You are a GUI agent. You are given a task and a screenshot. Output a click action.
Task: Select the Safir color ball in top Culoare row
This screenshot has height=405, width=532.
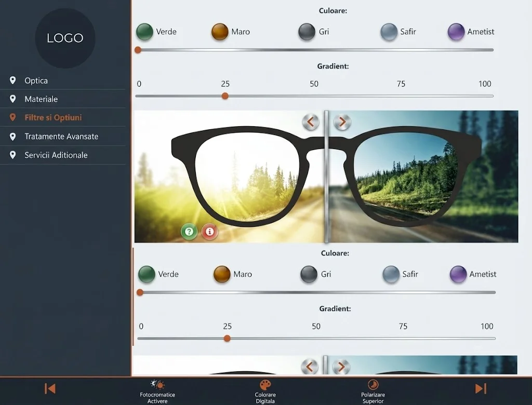coord(389,32)
